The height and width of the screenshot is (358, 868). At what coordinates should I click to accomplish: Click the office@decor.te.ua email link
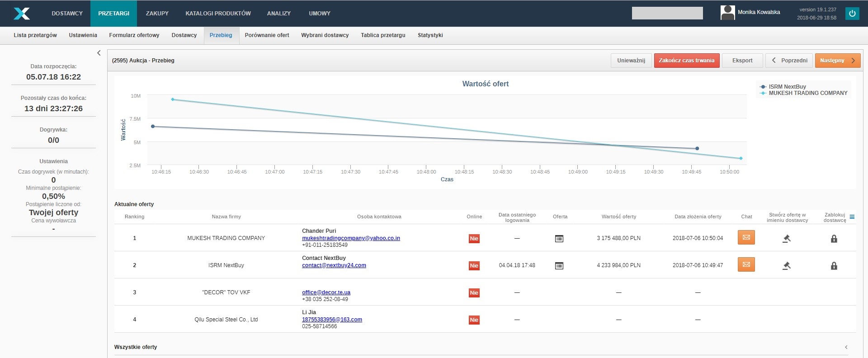(326, 292)
